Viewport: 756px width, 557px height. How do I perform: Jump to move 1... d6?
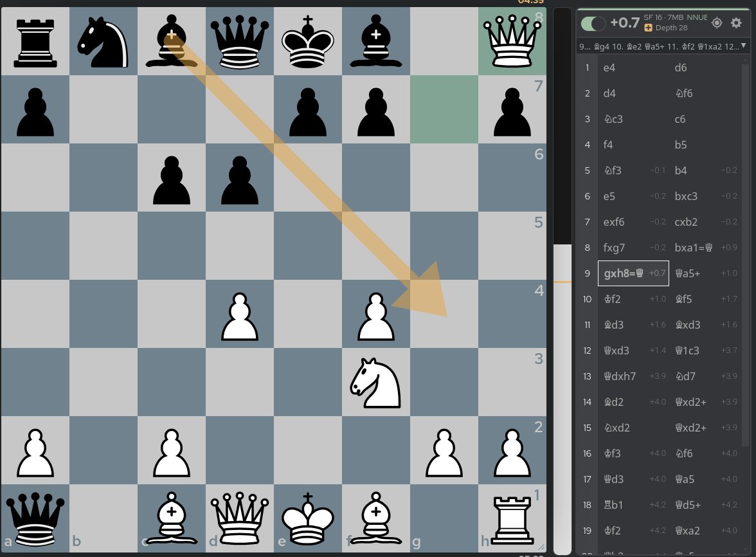pos(705,68)
